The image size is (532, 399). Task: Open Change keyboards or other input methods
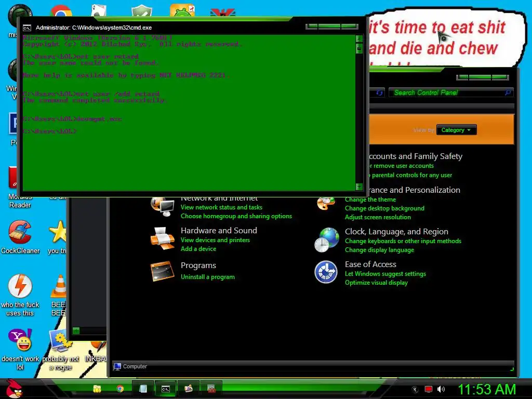click(403, 241)
